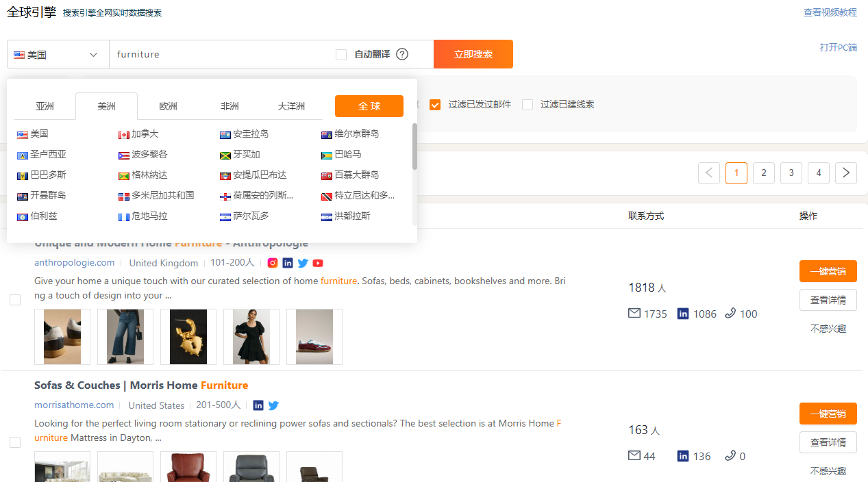Select 牙买加 from country list
Viewport: 868px width, 482px height.
tap(240, 155)
